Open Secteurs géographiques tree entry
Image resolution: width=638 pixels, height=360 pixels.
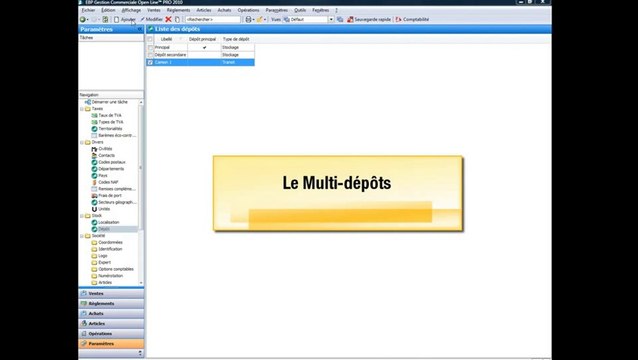114,202
